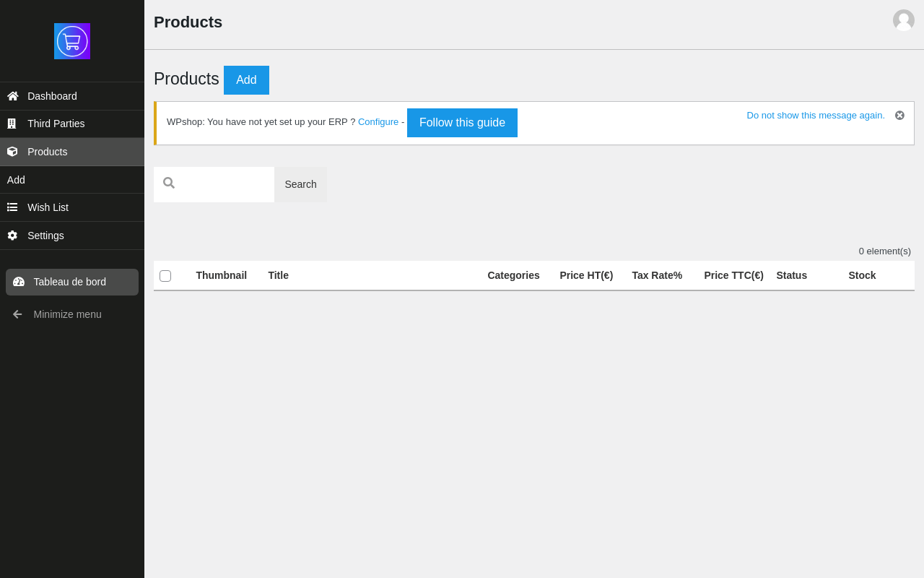Click the Price TTC(€) column header
The height and width of the screenshot is (578, 924).
coord(733,275)
